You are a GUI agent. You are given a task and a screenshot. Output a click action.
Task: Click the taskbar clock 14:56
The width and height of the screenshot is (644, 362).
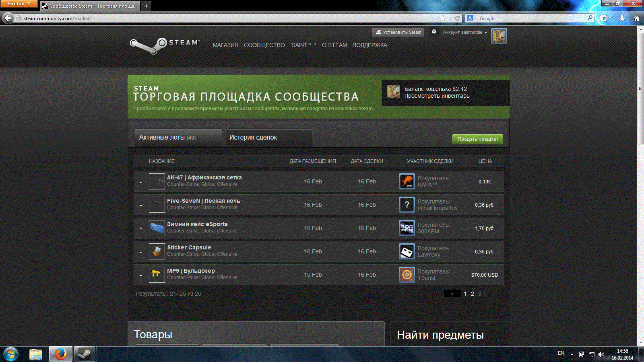tap(622, 351)
